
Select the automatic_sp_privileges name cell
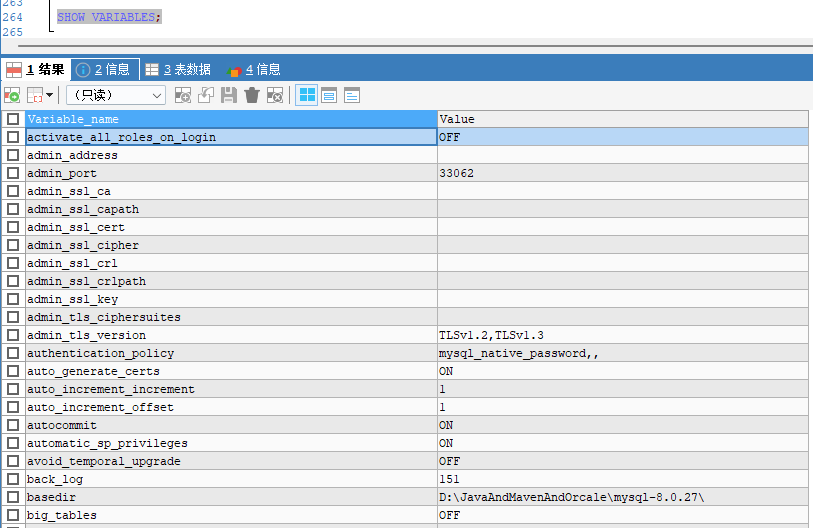pos(231,443)
